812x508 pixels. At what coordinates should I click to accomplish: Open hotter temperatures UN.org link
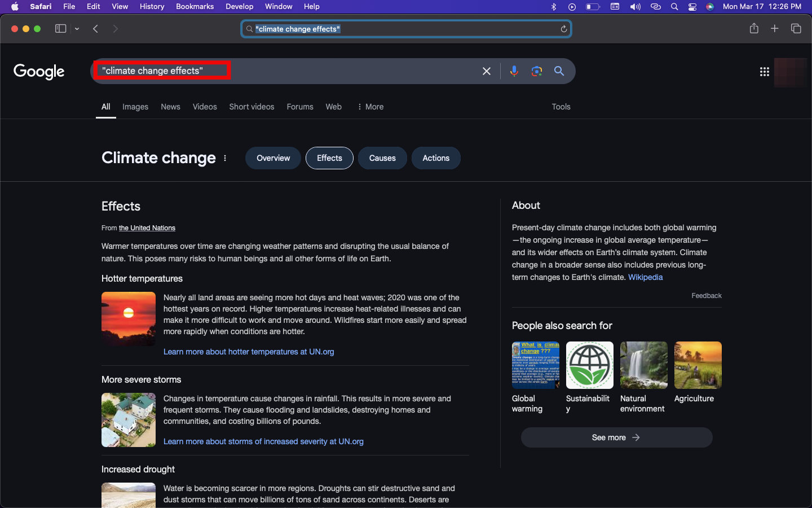249,352
